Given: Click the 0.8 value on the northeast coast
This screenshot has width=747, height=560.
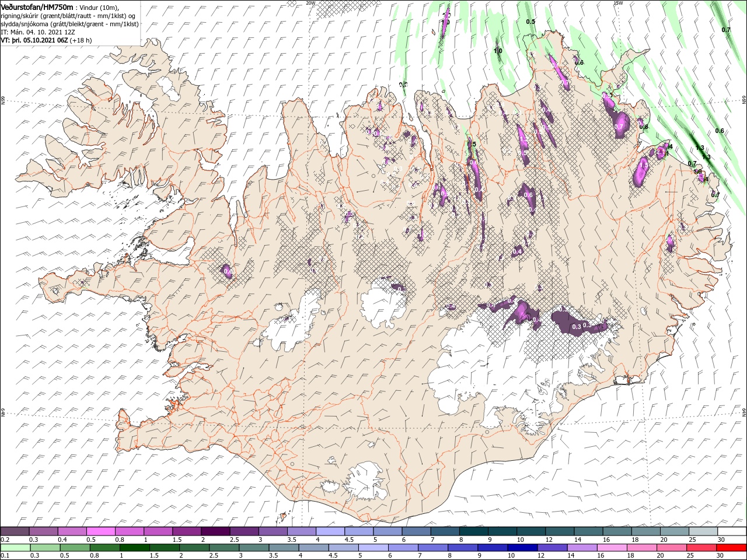Looking at the screenshot, I should pyautogui.click(x=644, y=126).
